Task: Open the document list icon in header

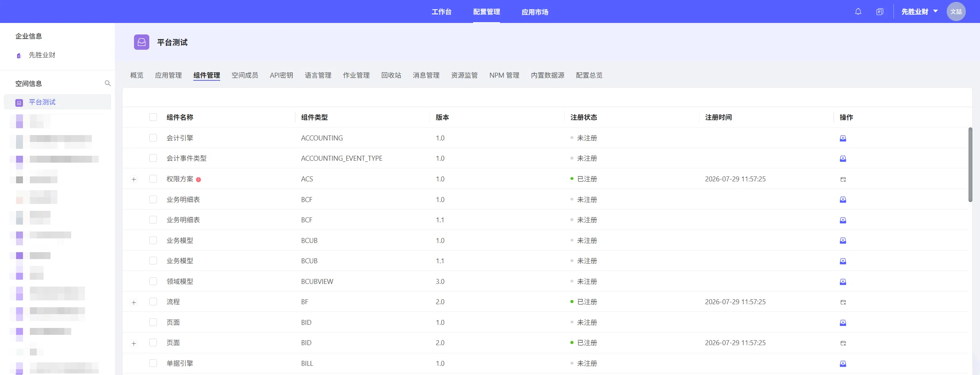Action: 880,11
